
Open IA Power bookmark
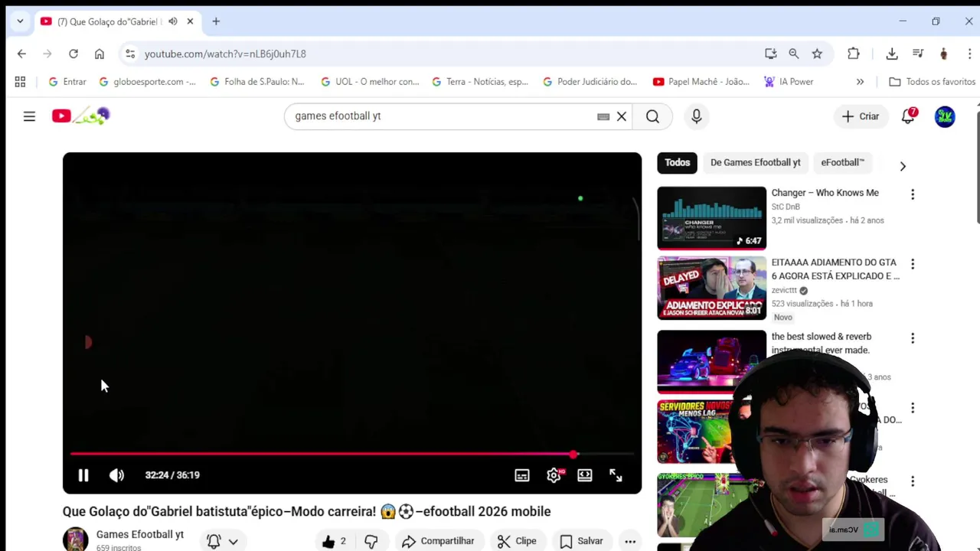pos(789,82)
